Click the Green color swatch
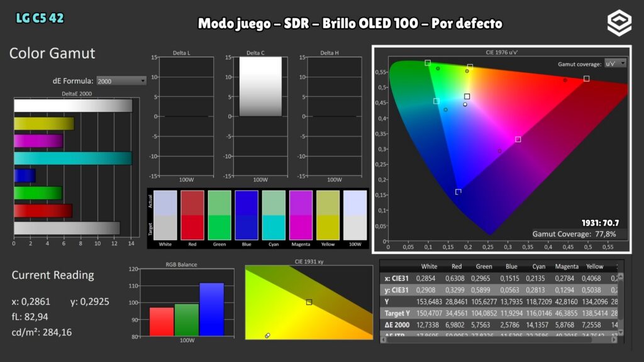 click(219, 215)
